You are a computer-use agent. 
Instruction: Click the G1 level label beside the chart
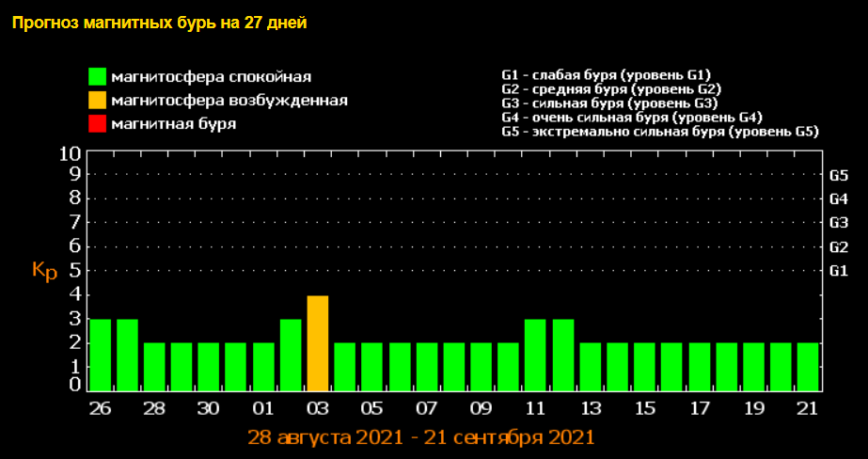click(839, 271)
